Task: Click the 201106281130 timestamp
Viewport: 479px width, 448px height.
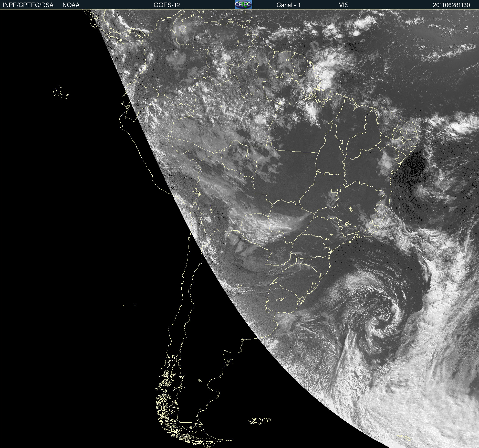Action: (451, 5)
